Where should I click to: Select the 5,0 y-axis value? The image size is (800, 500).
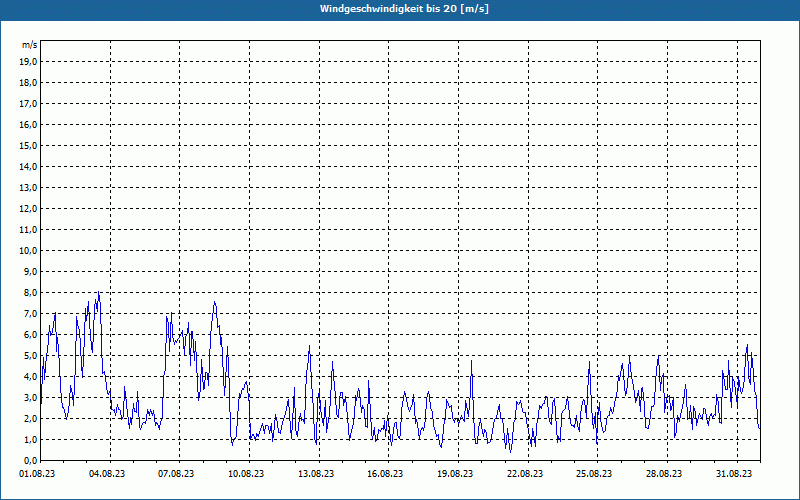tap(30, 355)
